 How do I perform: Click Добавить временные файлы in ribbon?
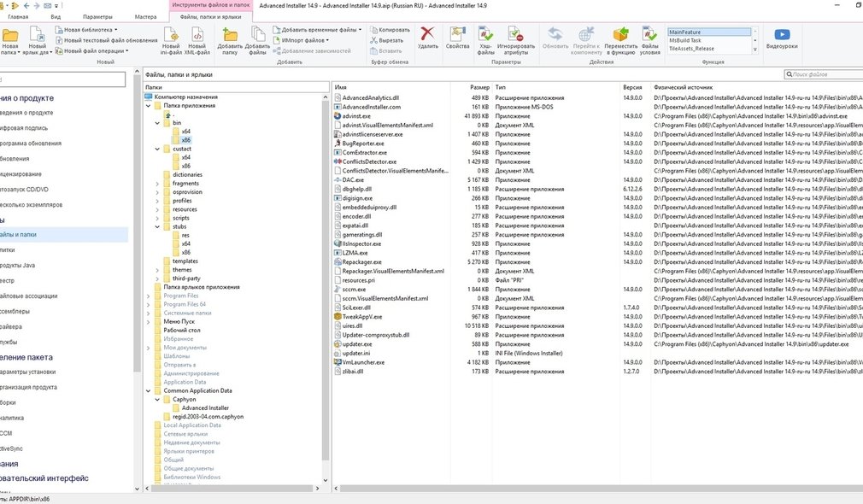[x=318, y=30]
